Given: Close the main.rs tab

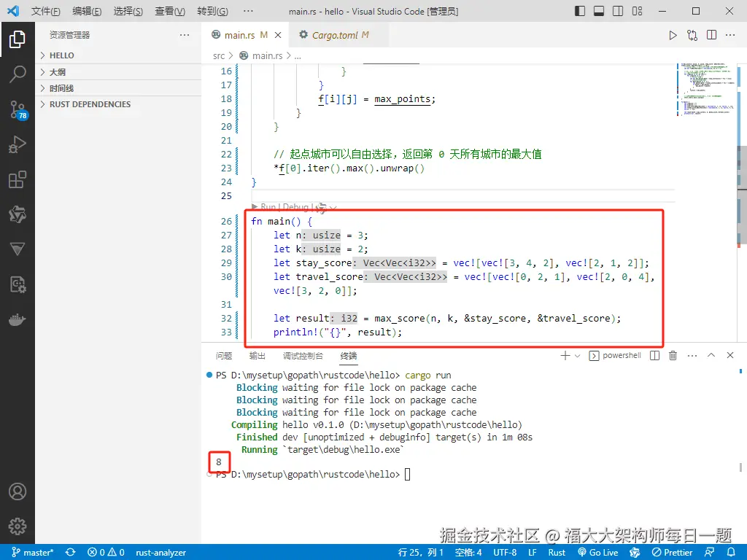Looking at the screenshot, I should (x=278, y=35).
